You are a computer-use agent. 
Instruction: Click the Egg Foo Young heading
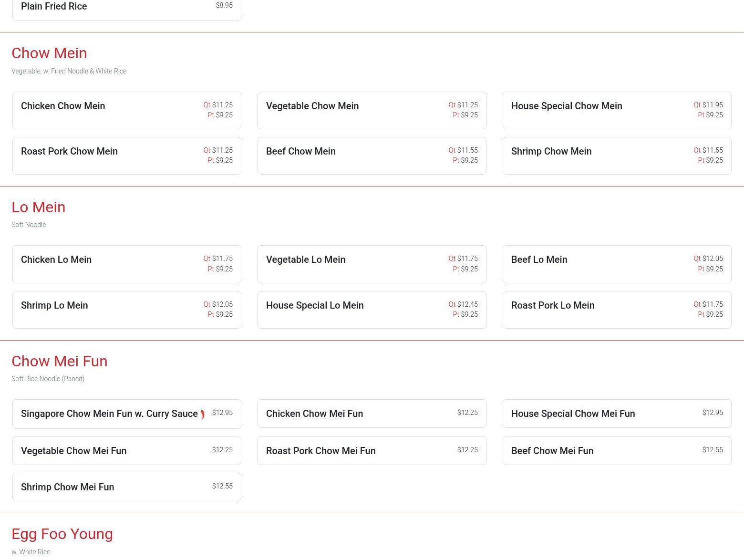62,534
